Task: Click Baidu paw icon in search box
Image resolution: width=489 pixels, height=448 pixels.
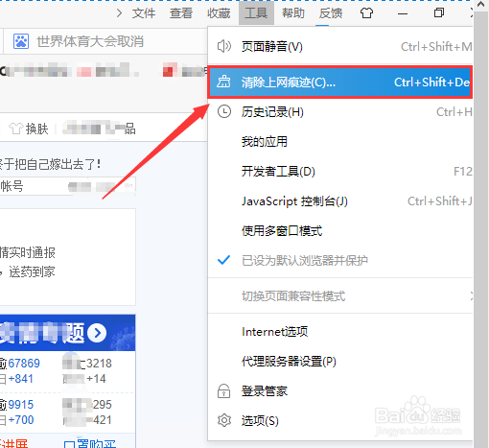Action: point(21,41)
